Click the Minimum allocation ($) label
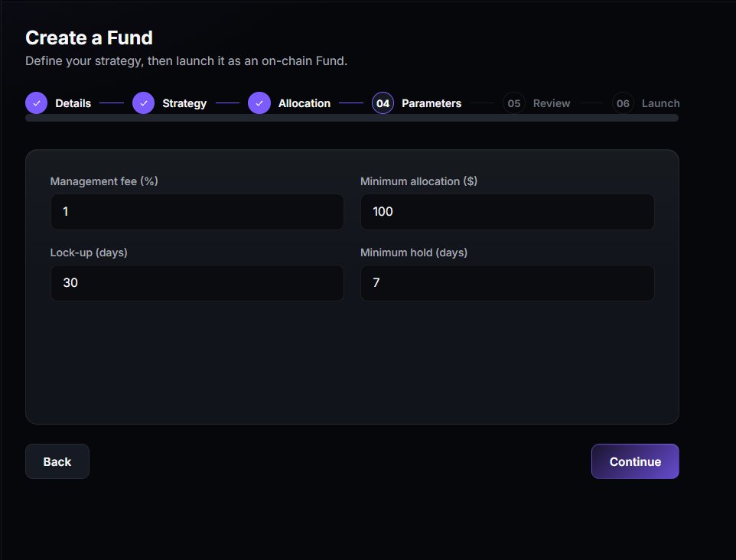 coord(418,181)
